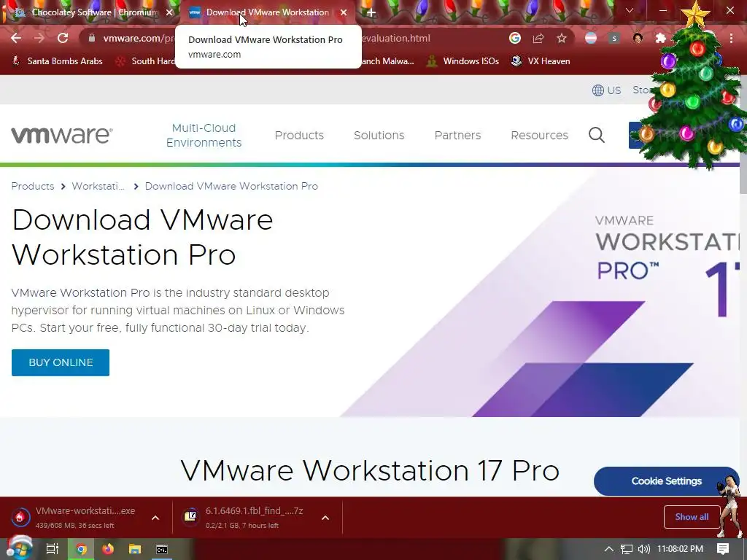
Task: Go back using the browser back arrow
Action: click(16, 38)
